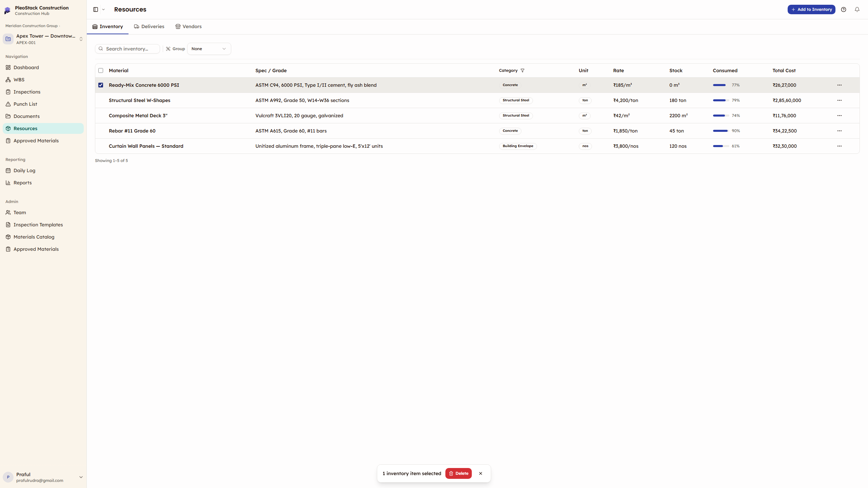Expand the Praful user menu chevron
Screen dimensions: 868x488
(81, 477)
